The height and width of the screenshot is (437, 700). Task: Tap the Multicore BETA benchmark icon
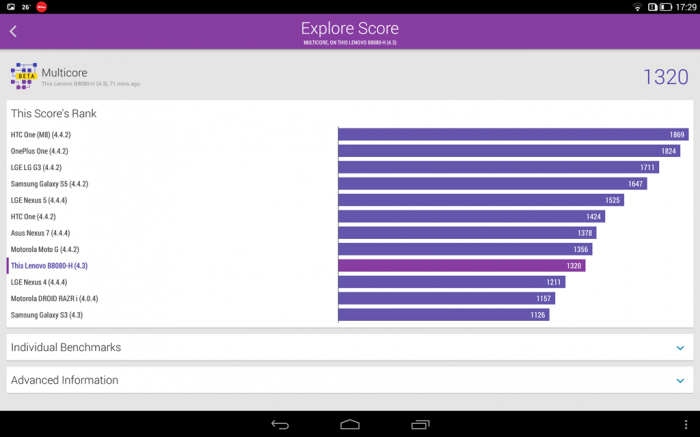click(24, 76)
